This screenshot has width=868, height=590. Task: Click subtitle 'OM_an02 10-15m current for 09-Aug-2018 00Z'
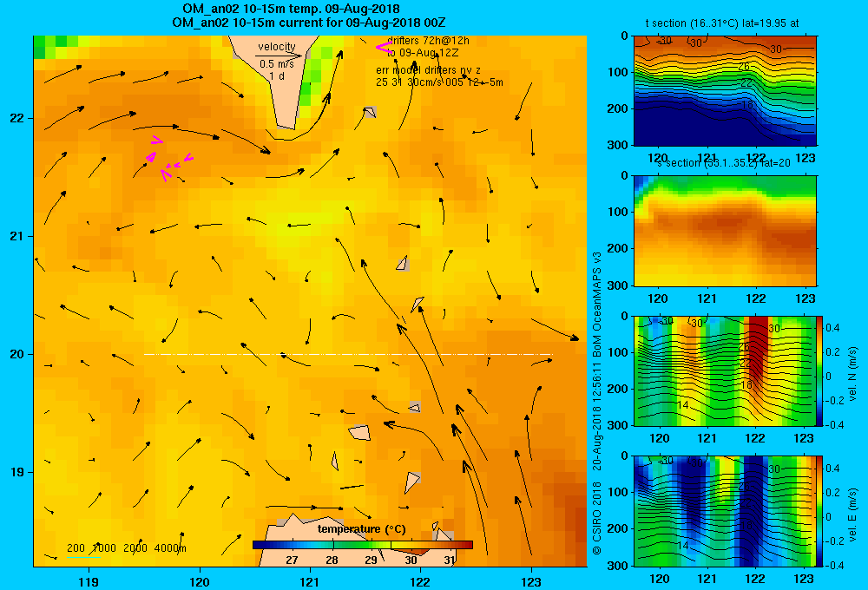(x=309, y=23)
